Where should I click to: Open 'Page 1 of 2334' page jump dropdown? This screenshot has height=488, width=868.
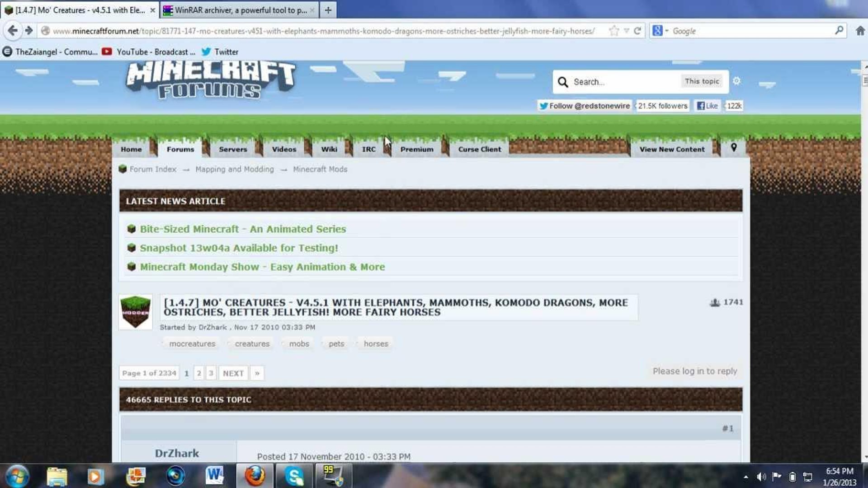tap(149, 373)
